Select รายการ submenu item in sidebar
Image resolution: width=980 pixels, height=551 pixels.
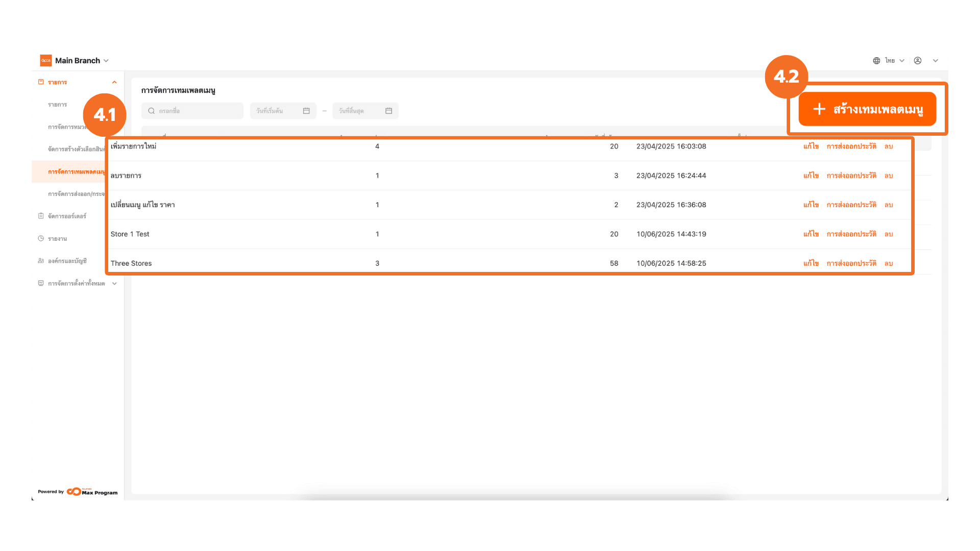pyautogui.click(x=58, y=105)
